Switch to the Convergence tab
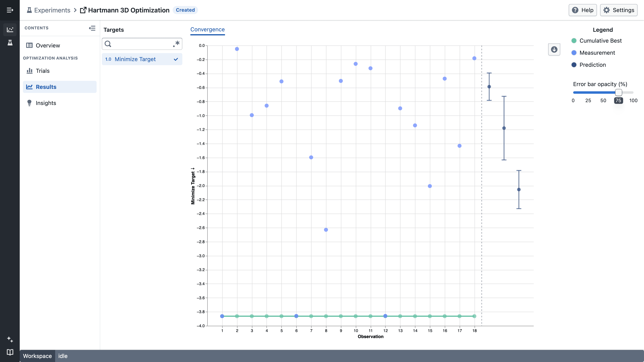 (207, 30)
